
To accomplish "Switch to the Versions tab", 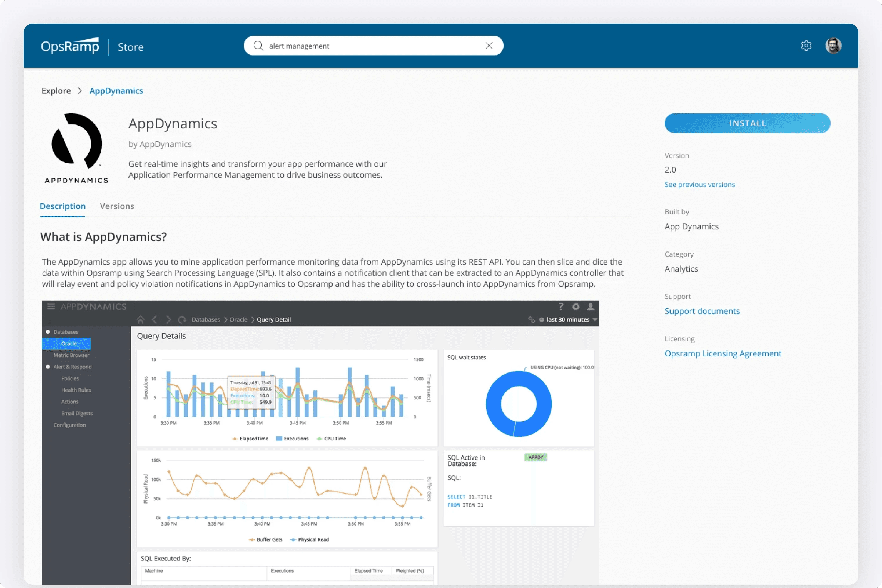I will [117, 206].
